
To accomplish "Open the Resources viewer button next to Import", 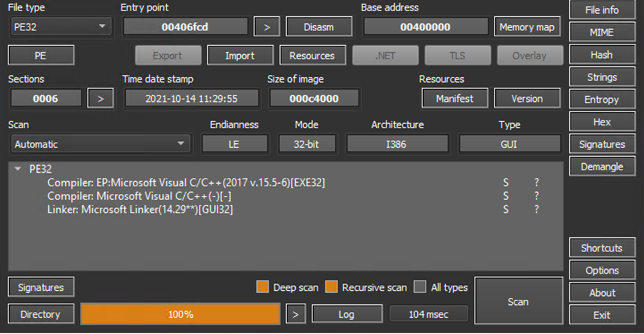I will [312, 55].
